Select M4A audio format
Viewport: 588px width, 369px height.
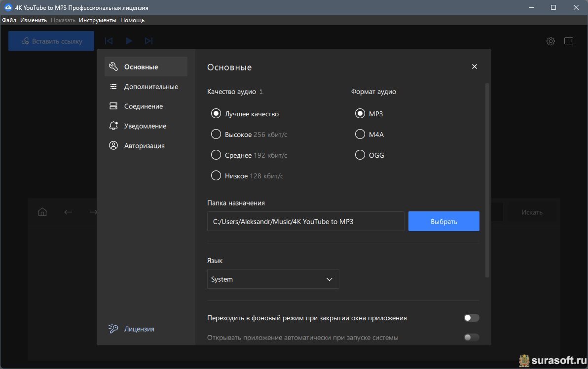point(369,134)
